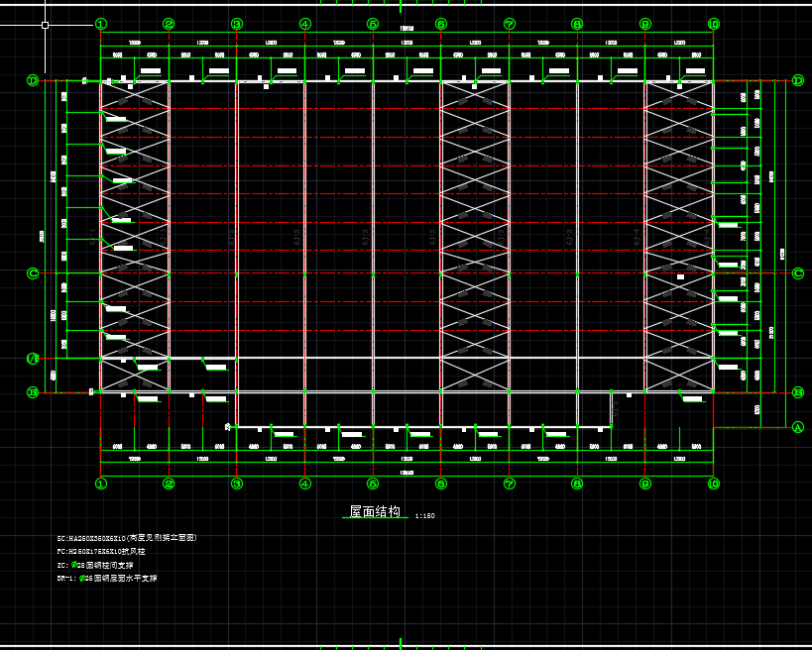Pick the BR-1 roof bracing legend note

coord(106,578)
